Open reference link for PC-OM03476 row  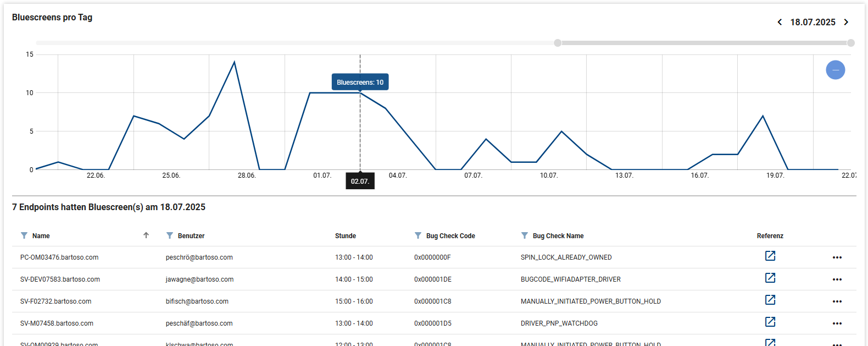770,256
